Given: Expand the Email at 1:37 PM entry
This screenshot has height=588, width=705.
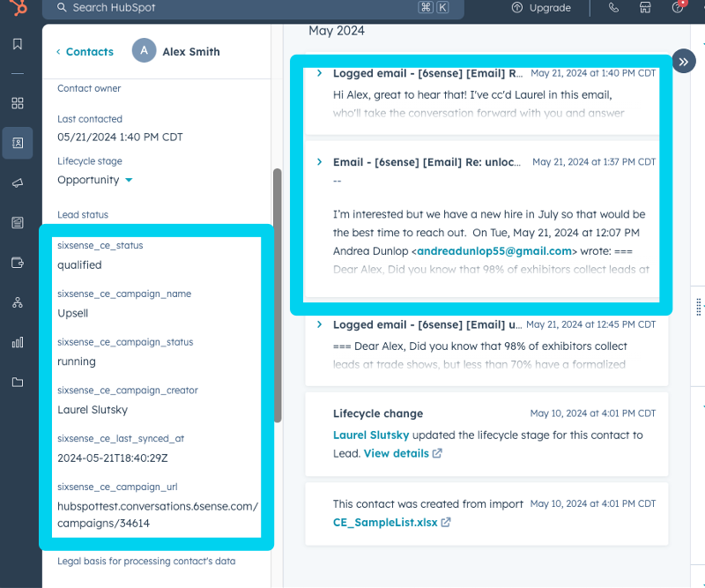Looking at the screenshot, I should (x=319, y=161).
